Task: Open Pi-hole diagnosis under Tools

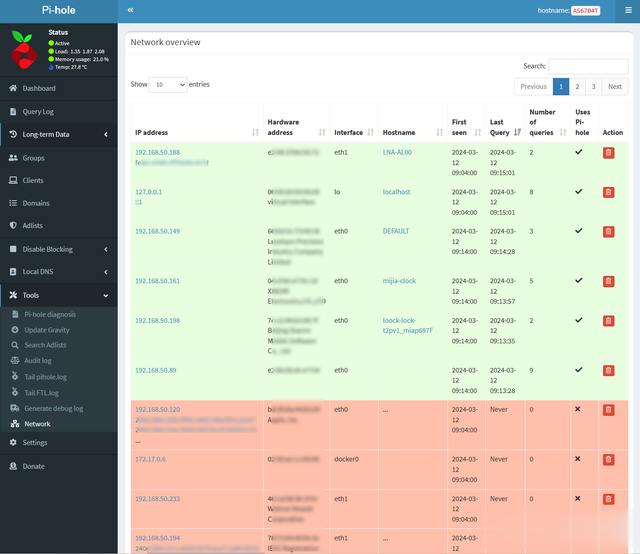Action: click(50, 314)
